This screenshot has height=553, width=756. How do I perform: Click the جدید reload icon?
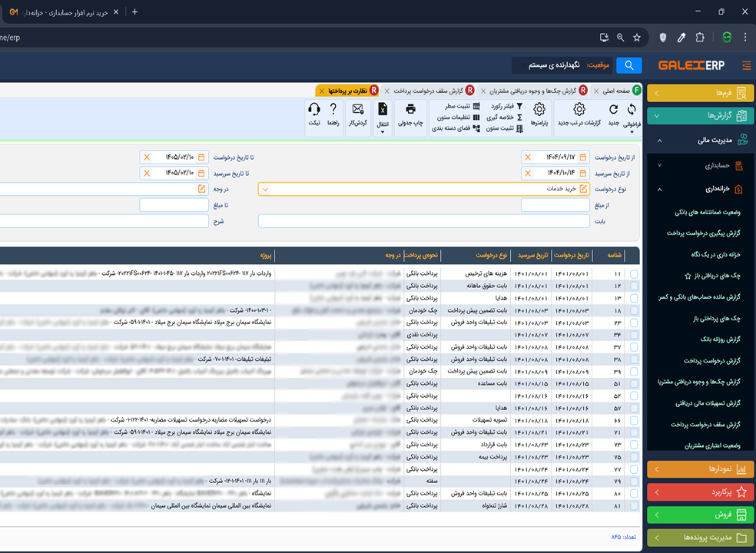coord(613,109)
